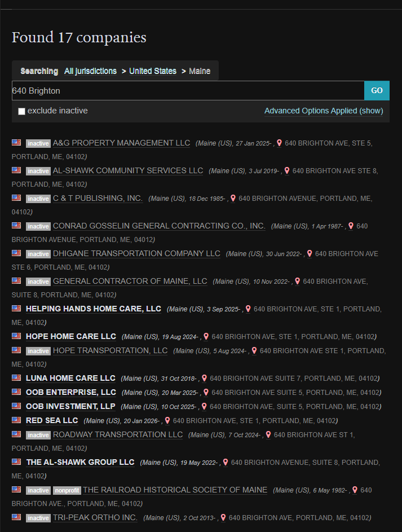Click map pin next to A&G Property Management address

click(279, 143)
